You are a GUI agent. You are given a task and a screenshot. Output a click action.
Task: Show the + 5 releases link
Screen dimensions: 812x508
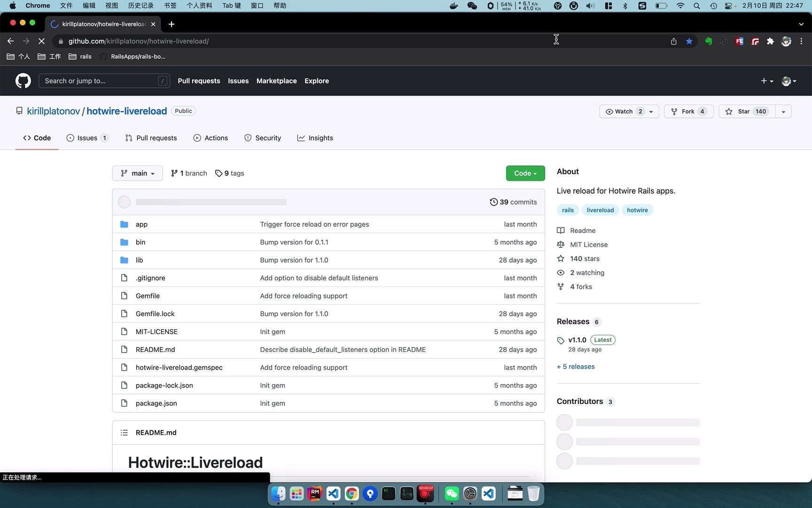pyautogui.click(x=575, y=366)
